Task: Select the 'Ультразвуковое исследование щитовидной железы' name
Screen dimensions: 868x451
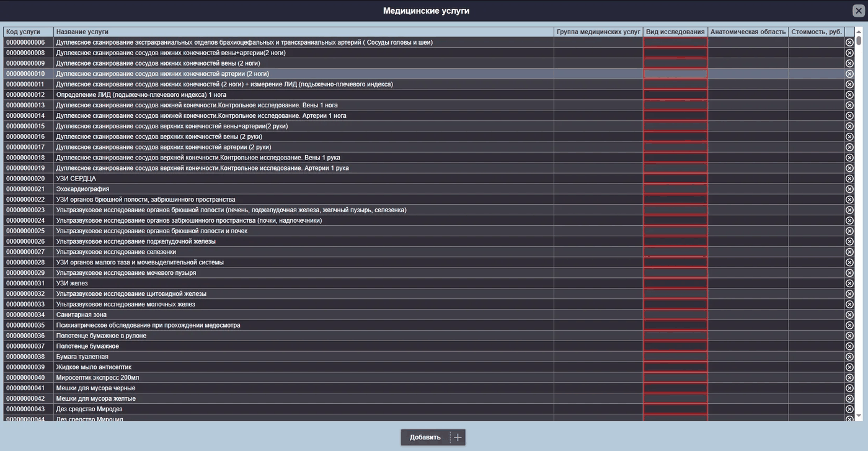Action: pyautogui.click(x=131, y=294)
